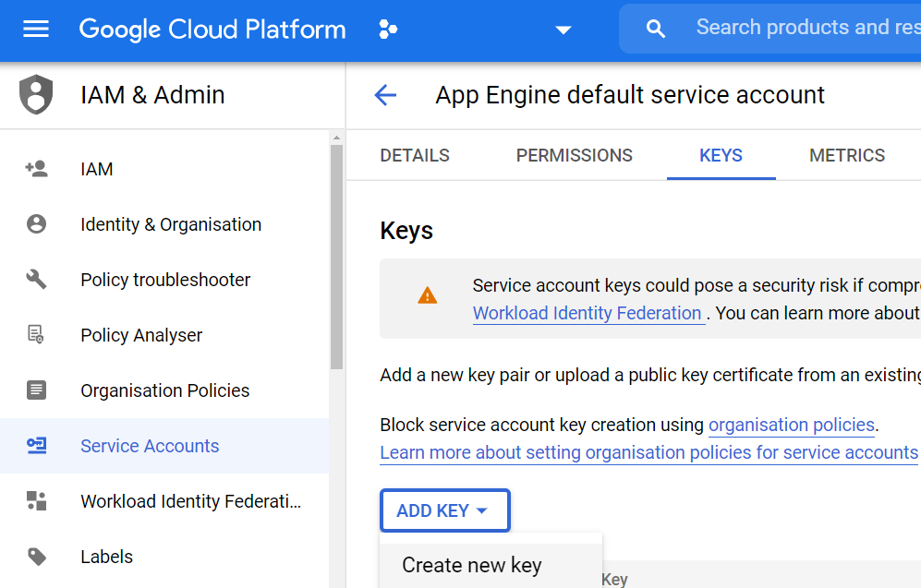The height and width of the screenshot is (588, 921).
Task: Open Policy Analyser in sidebar
Action: tap(164, 334)
